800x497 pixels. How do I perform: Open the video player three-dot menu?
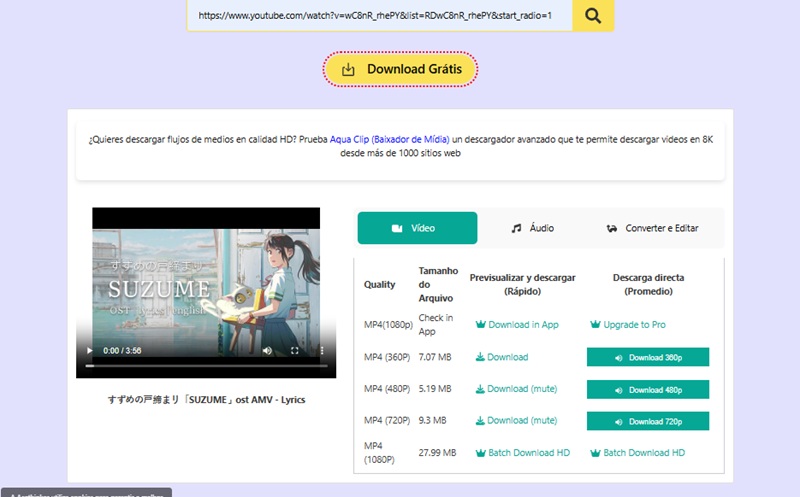point(322,351)
